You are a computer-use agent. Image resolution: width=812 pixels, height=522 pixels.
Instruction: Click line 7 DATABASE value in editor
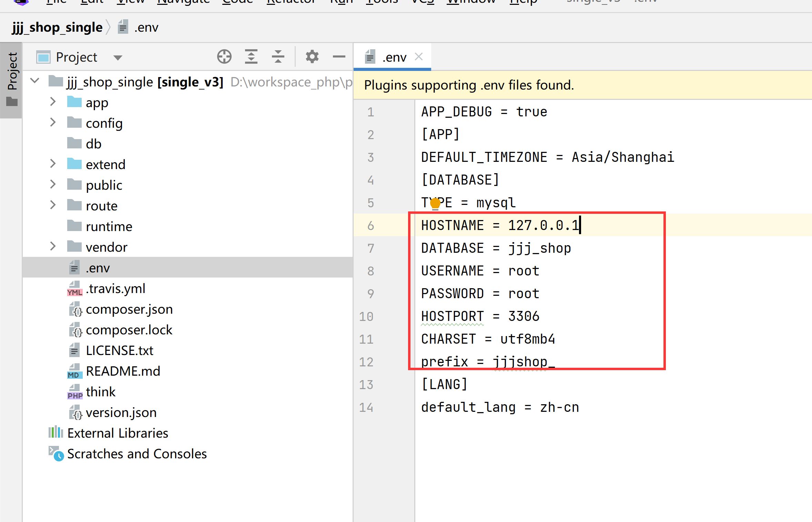coord(539,248)
